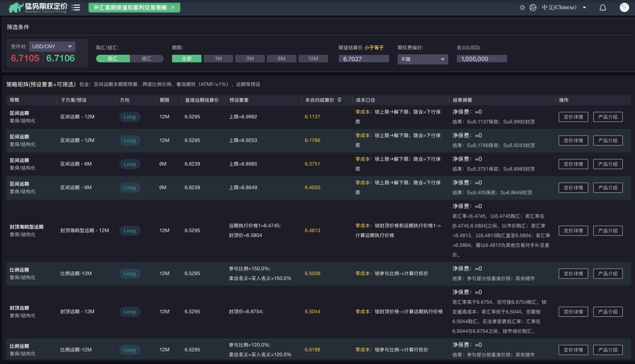
Task: Open 定价详情 for 上限=6.9992 row
Action: [x=573, y=117]
